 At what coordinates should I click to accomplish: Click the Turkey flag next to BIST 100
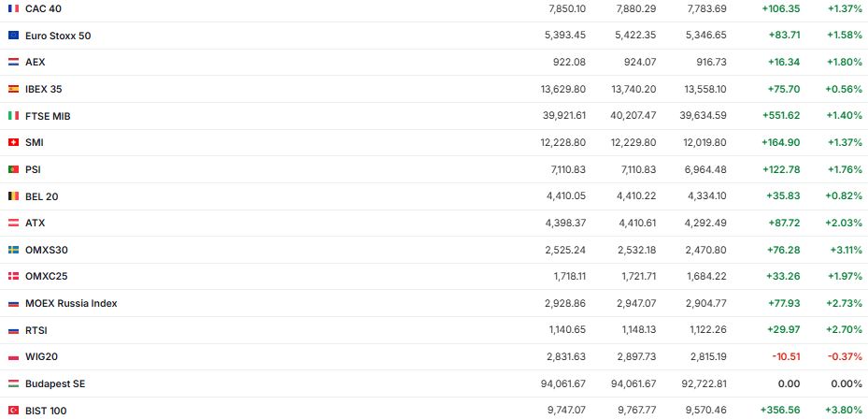tap(13, 411)
